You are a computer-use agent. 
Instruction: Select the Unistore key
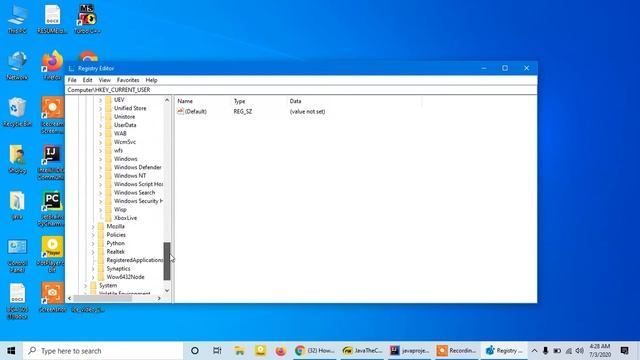pos(124,117)
